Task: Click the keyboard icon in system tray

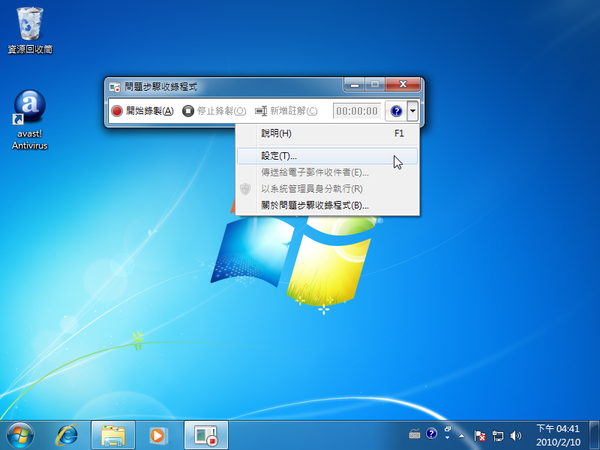Action: coord(415,434)
